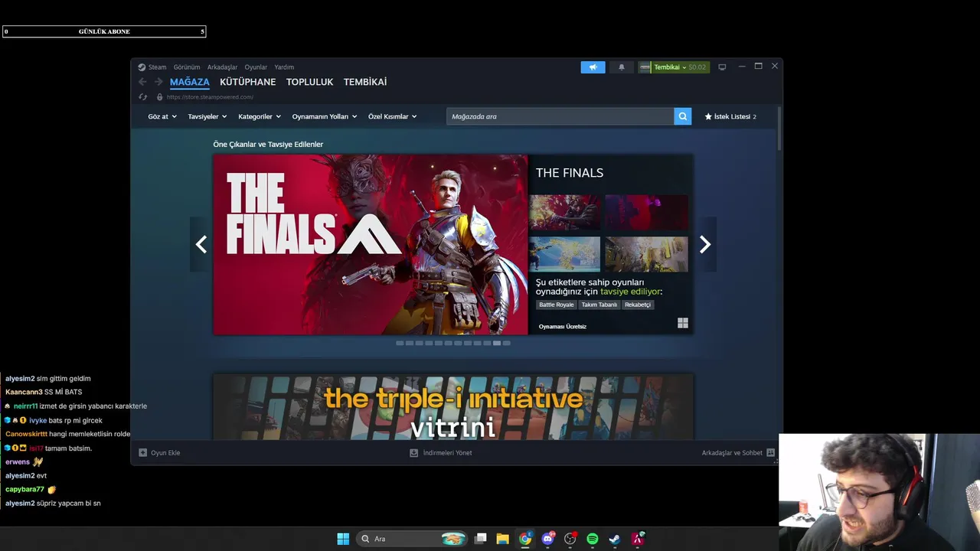Open THE FINALS main capsule image

371,245
